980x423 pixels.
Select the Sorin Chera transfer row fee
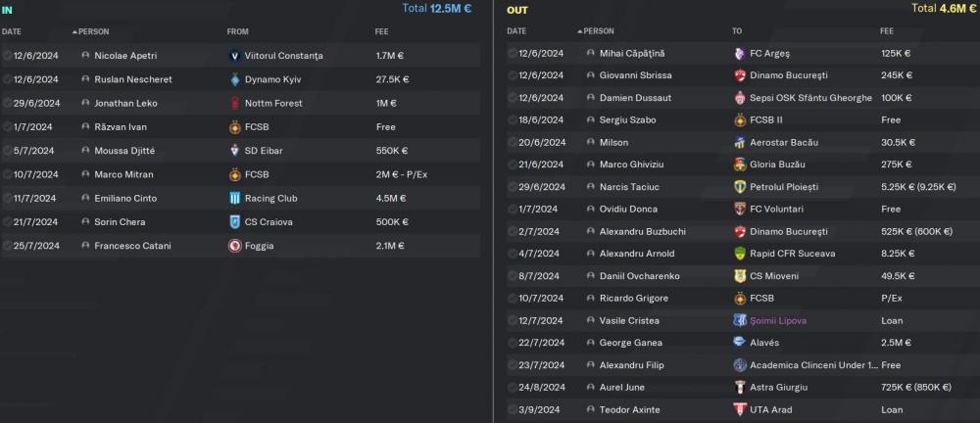click(x=390, y=222)
